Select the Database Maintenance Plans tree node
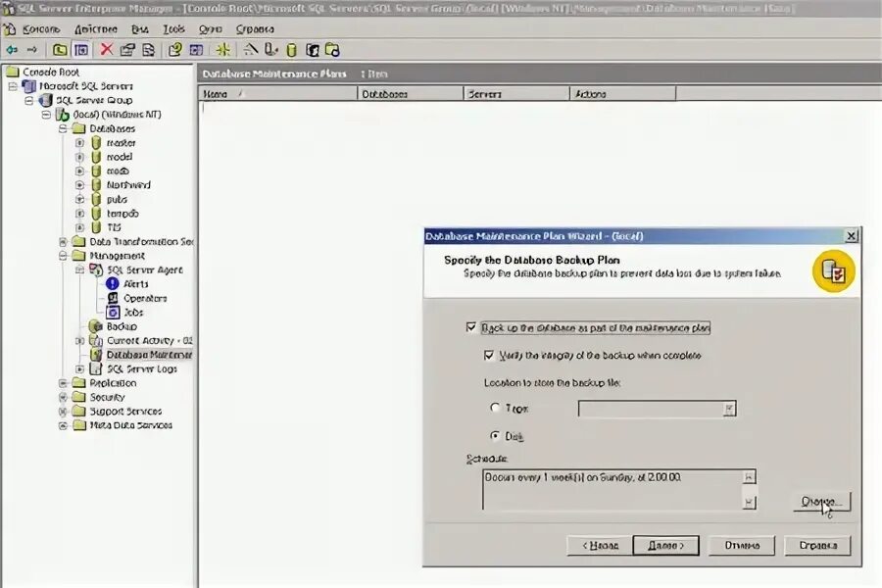The width and height of the screenshot is (882, 588). pyautogui.click(x=149, y=355)
